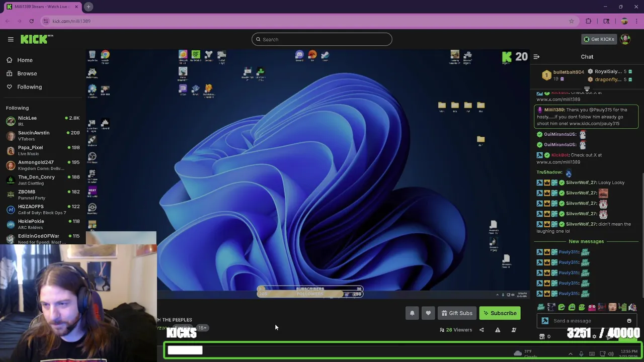Jump to New messages in chat
Image resolution: width=644 pixels, height=362 pixels.
point(586,241)
